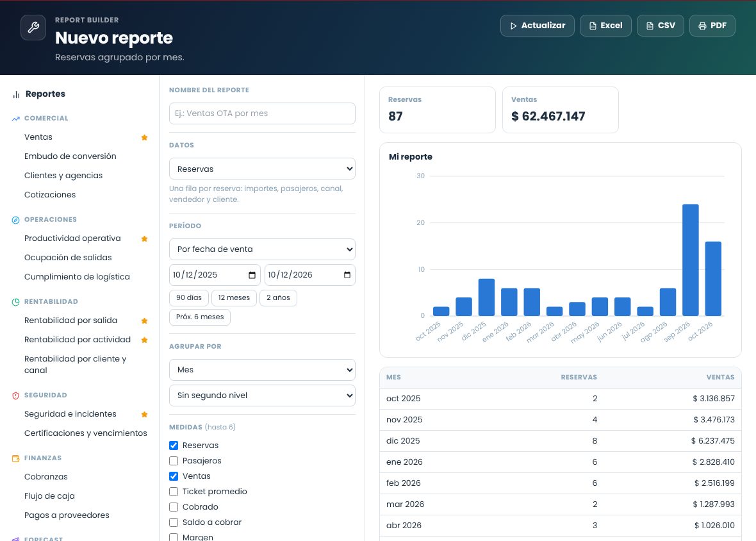This screenshot has height=541, width=756.
Task: Click the dic 2025 bar in chart
Action: (486, 297)
